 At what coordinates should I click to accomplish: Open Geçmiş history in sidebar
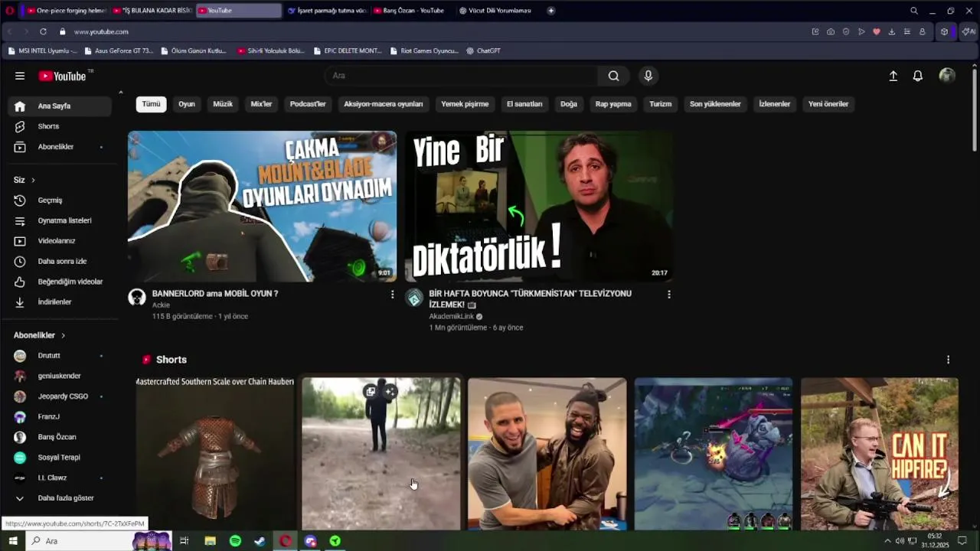tap(61, 201)
